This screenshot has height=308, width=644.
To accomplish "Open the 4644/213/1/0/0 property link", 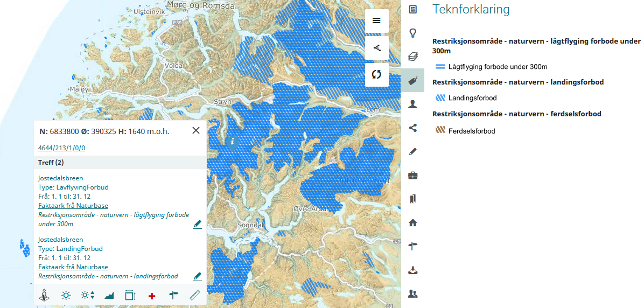I will tap(61, 148).
